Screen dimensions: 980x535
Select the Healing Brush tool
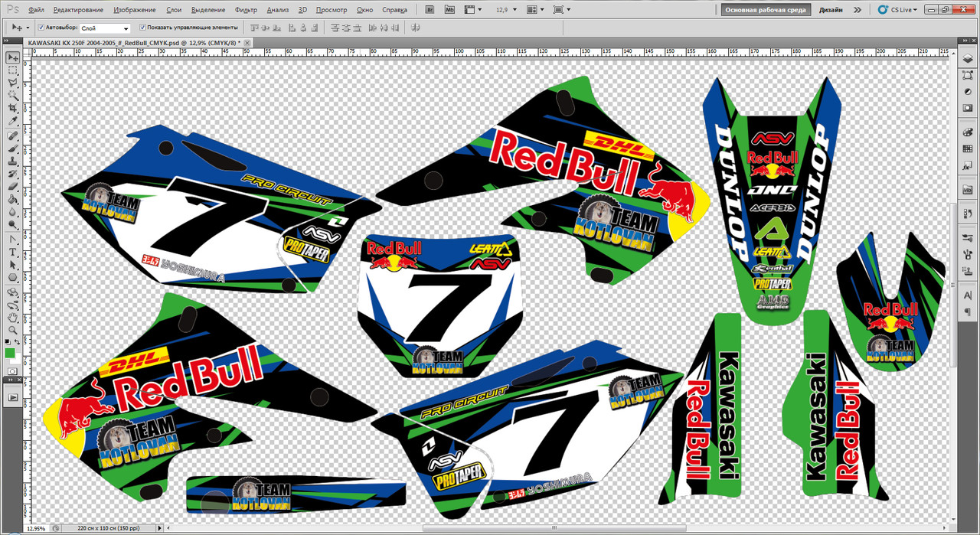pyautogui.click(x=12, y=135)
